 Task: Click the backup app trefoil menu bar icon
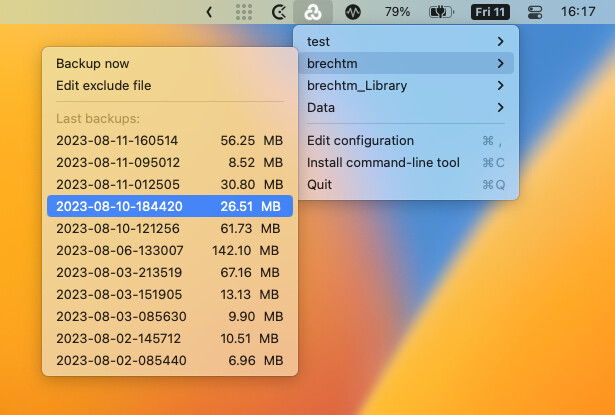313,12
